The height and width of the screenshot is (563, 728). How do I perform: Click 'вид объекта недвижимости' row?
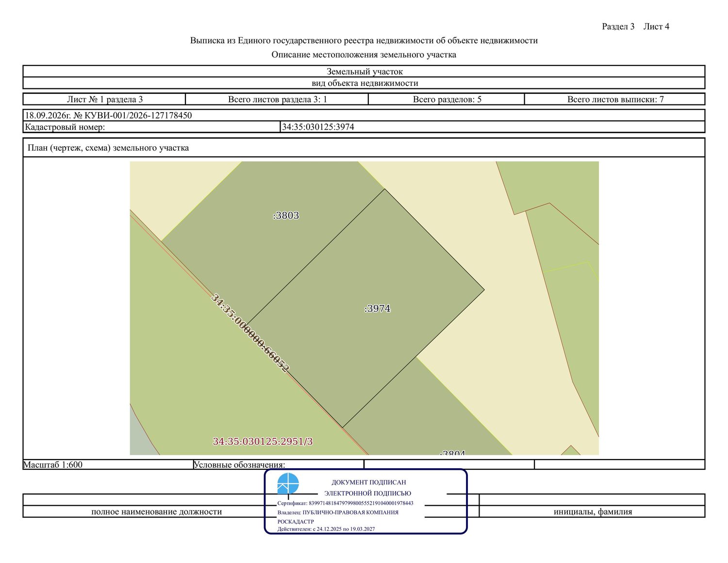[x=364, y=83]
